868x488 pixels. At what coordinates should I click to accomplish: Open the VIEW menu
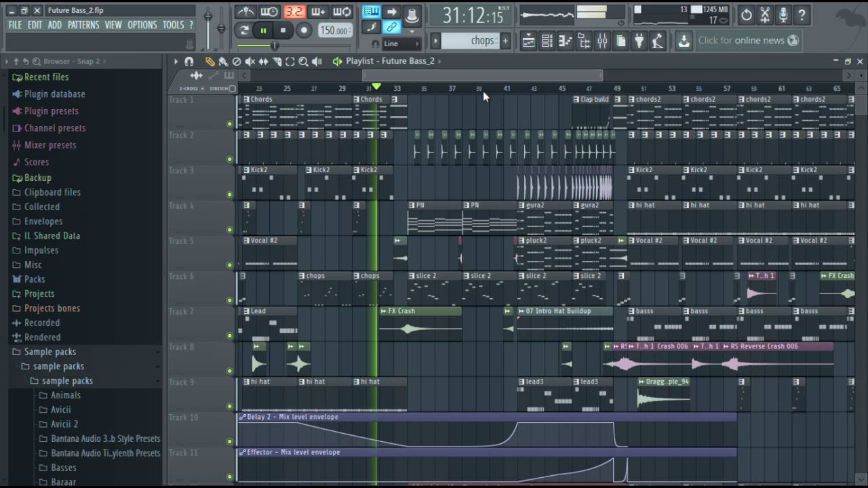(113, 25)
